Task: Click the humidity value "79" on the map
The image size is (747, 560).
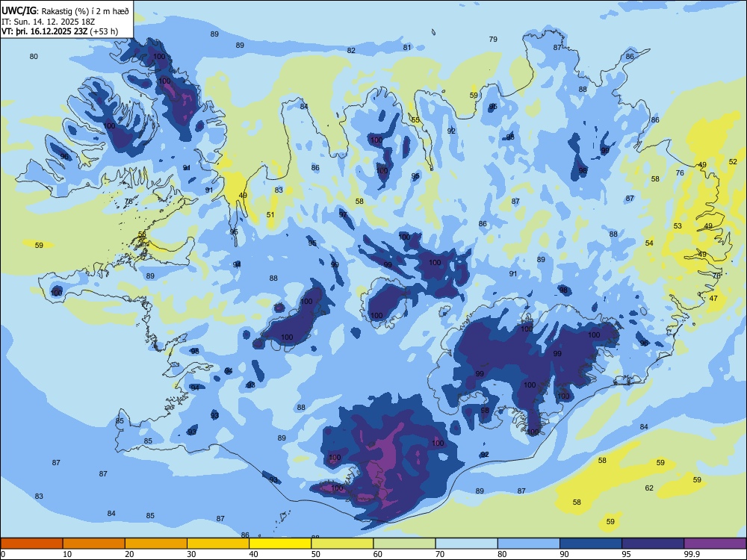Action: point(493,39)
